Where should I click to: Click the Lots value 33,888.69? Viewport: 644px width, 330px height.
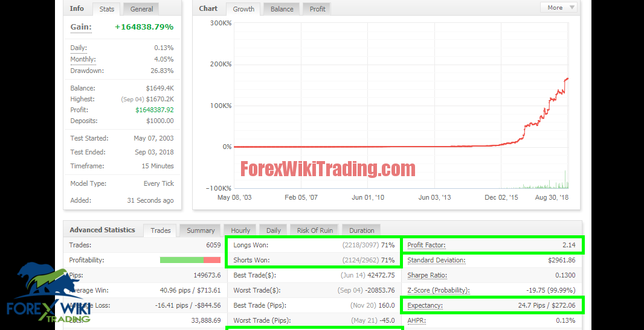click(x=206, y=320)
